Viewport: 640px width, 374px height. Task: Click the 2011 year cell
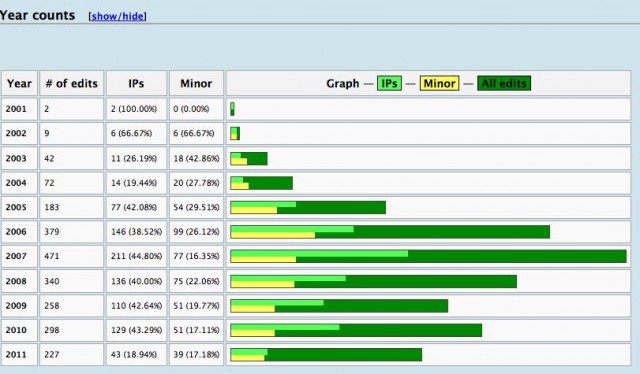[x=19, y=354]
